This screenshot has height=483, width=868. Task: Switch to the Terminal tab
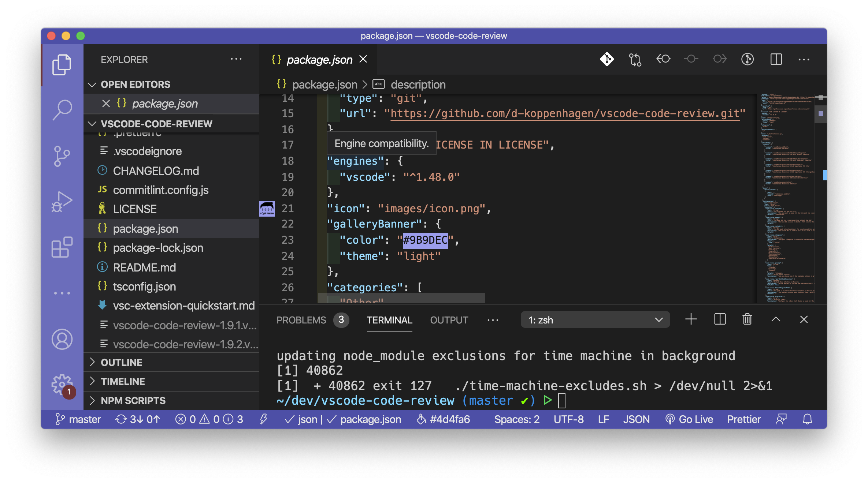click(389, 320)
